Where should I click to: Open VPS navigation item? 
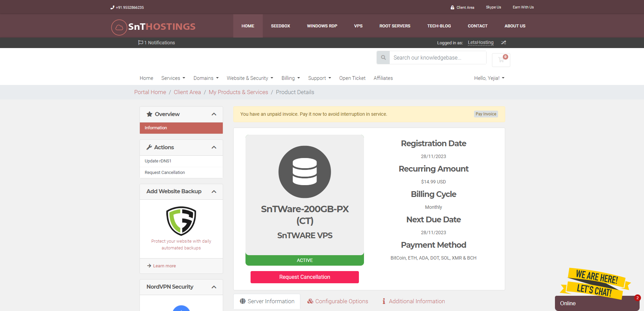358,26
